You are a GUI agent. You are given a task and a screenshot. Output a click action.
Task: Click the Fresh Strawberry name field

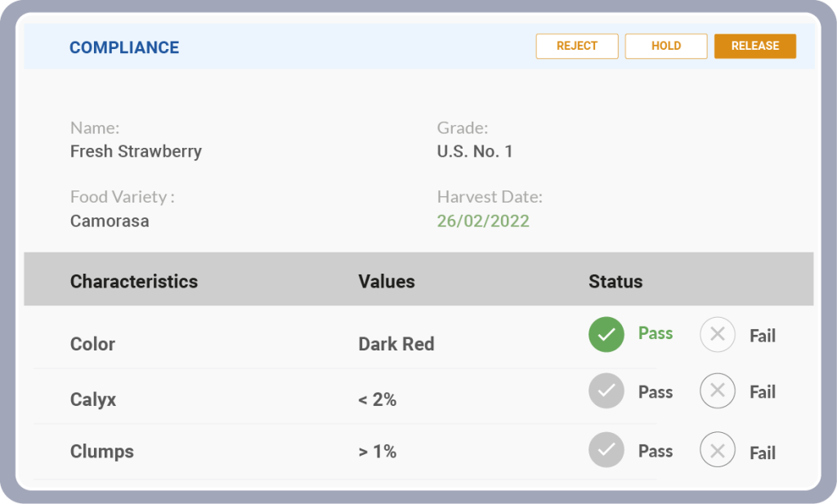click(x=136, y=151)
